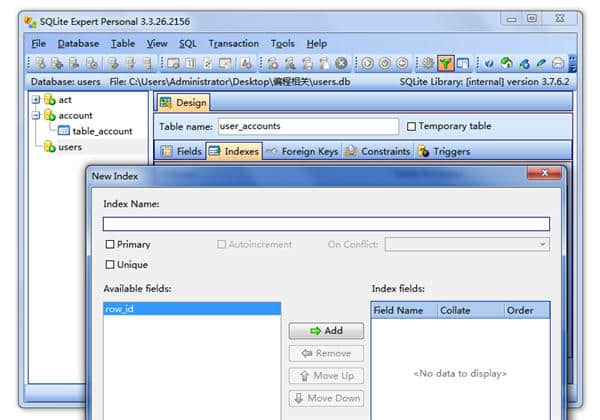Collapse the account database node
Screen dimensions: 600x420
(x=36, y=115)
